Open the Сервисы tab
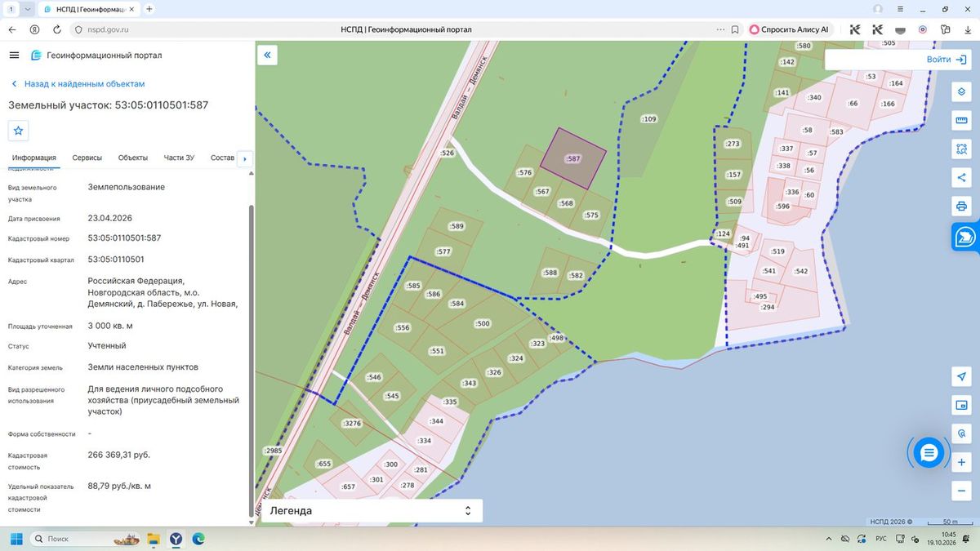 tap(87, 158)
